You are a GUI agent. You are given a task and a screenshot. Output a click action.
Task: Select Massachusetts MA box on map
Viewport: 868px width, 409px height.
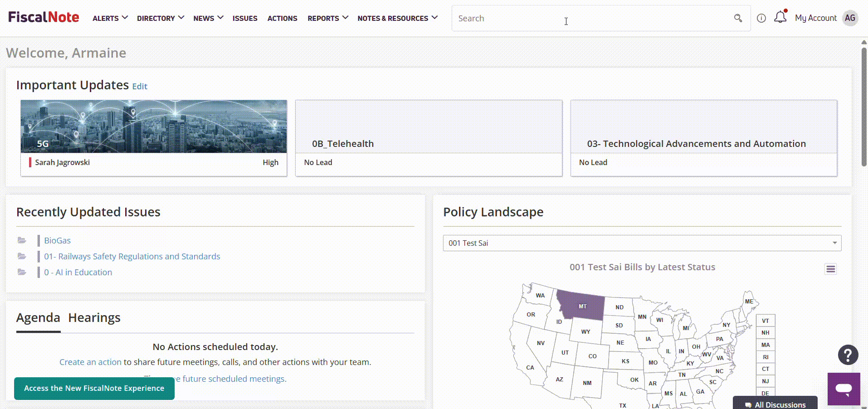click(766, 345)
